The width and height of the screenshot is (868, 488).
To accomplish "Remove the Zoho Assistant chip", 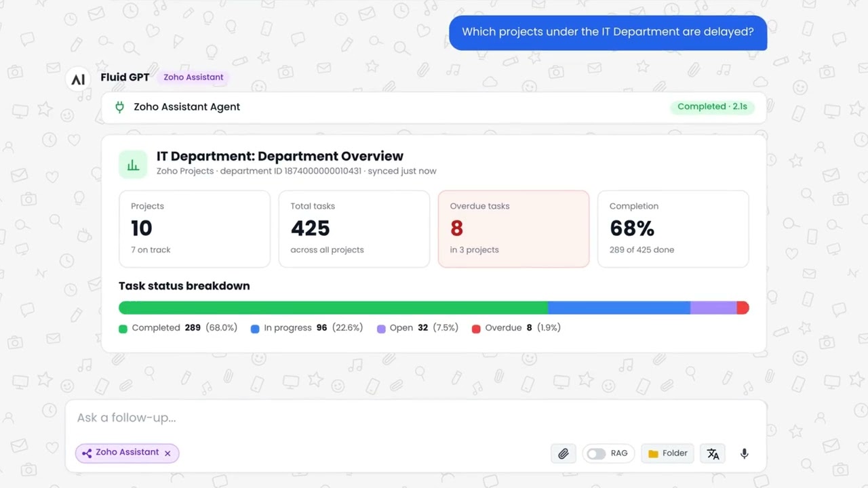I will coord(167,453).
